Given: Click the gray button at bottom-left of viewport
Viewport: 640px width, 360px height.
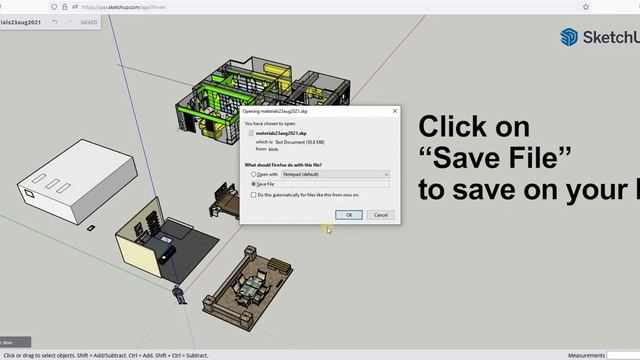Looking at the screenshot, I should [15, 342].
